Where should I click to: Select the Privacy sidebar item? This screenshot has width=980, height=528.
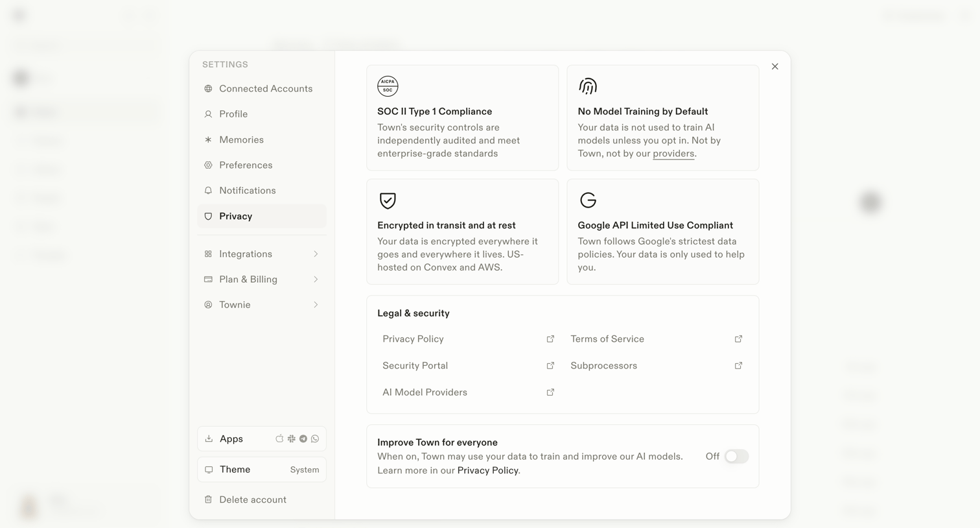click(261, 216)
